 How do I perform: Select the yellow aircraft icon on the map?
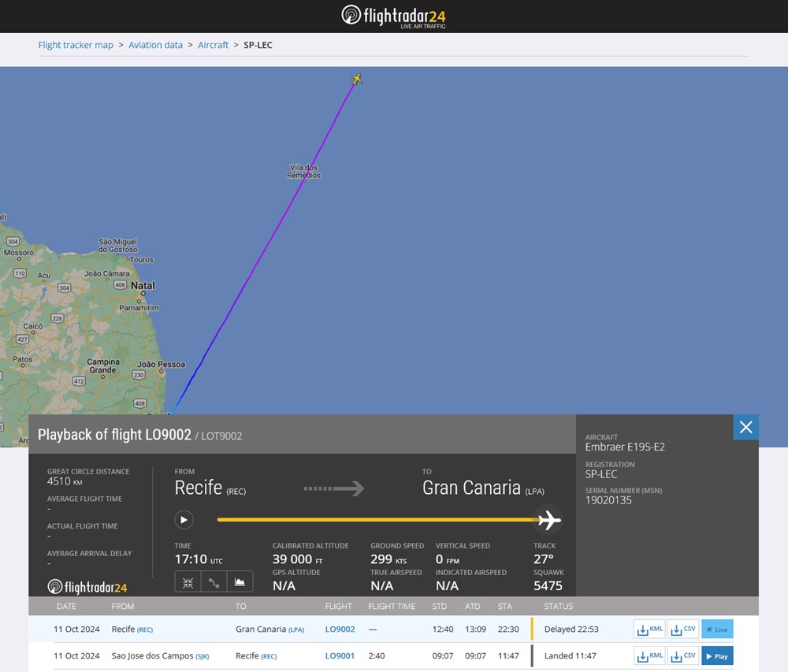[x=356, y=79]
